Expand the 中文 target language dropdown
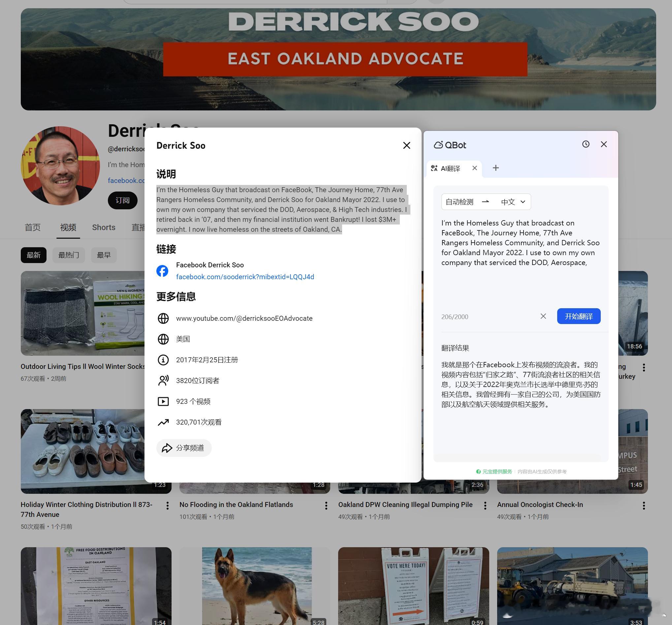The width and height of the screenshot is (672, 625). [x=513, y=202]
